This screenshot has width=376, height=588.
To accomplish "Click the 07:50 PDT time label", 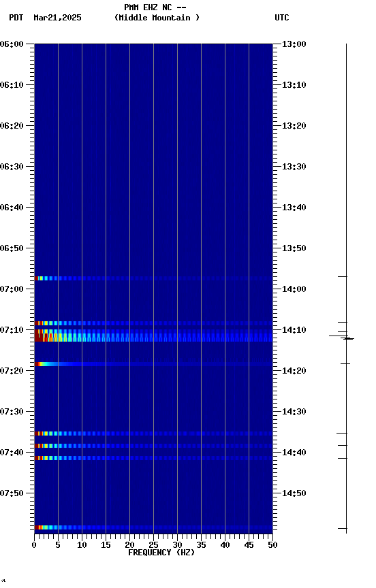I will click(x=12, y=493).
